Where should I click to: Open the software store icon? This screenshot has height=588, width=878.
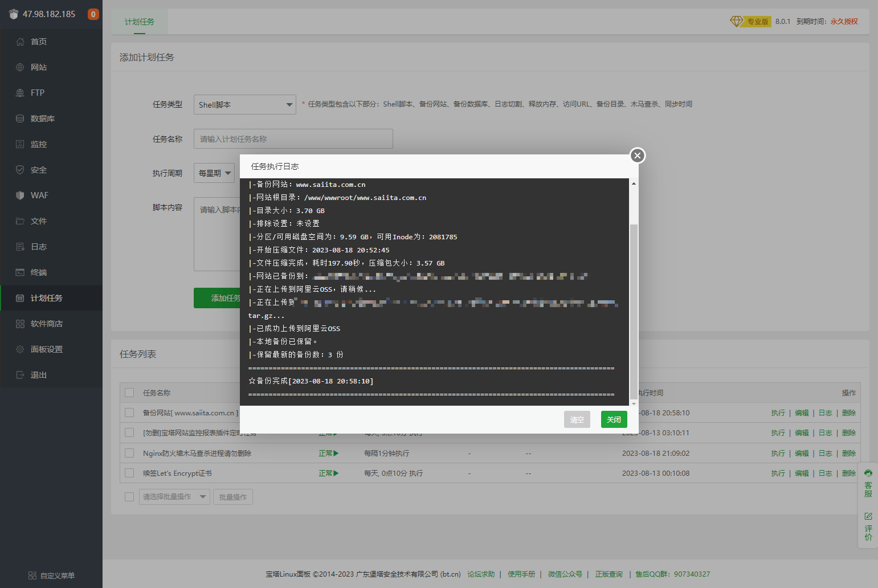click(x=20, y=324)
